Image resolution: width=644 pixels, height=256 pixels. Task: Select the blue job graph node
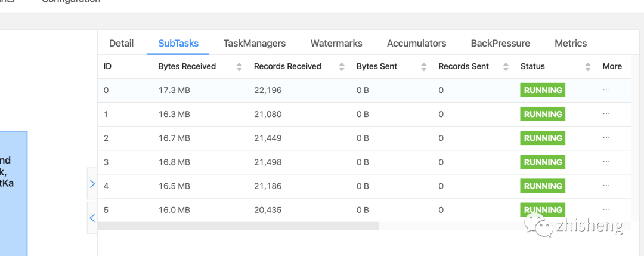click(13, 191)
